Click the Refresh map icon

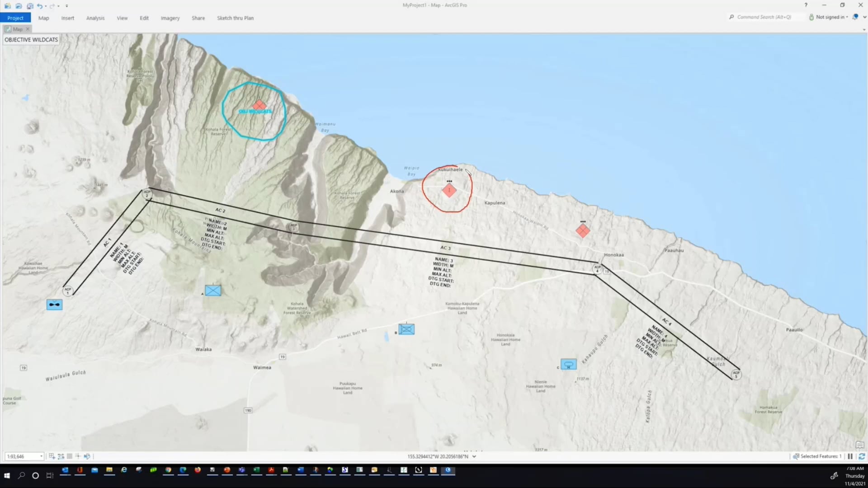[x=862, y=456]
